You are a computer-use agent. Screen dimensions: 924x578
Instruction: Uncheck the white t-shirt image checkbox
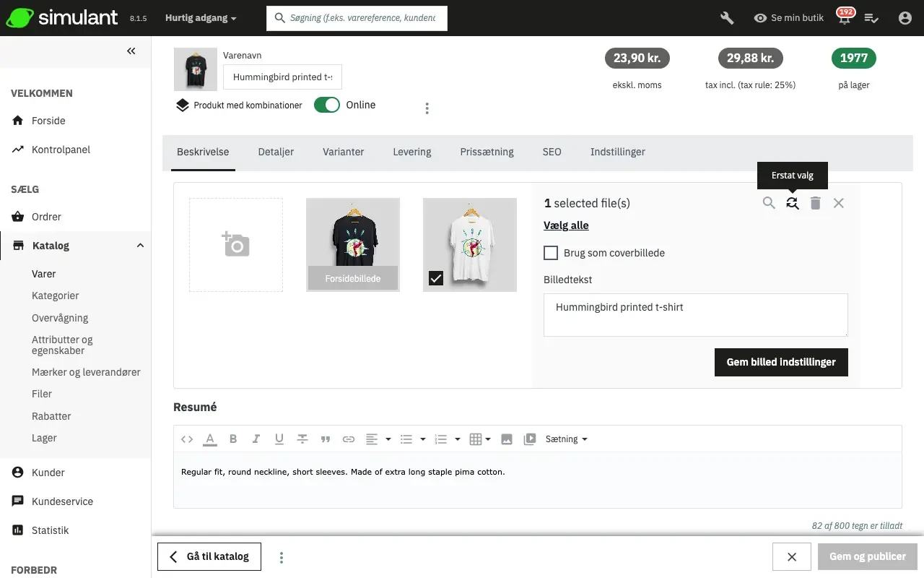point(436,278)
